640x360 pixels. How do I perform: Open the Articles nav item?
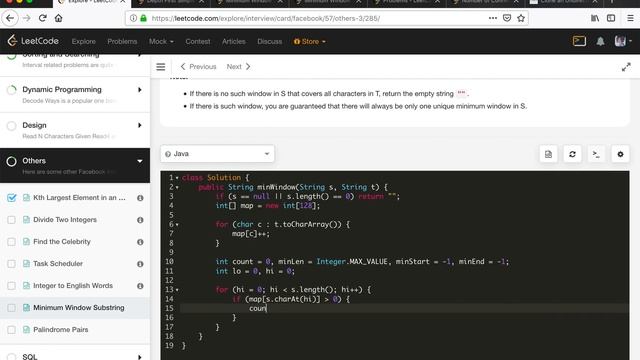click(x=233, y=41)
